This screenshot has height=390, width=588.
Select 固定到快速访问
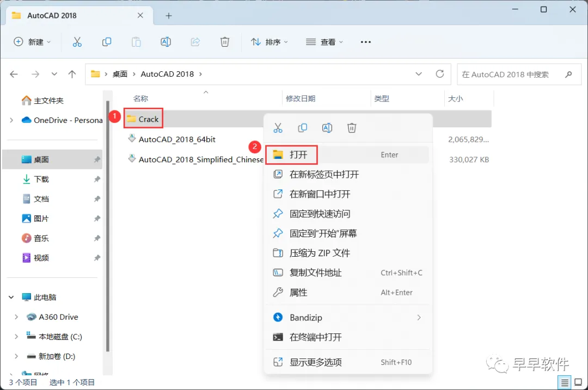coord(347,214)
